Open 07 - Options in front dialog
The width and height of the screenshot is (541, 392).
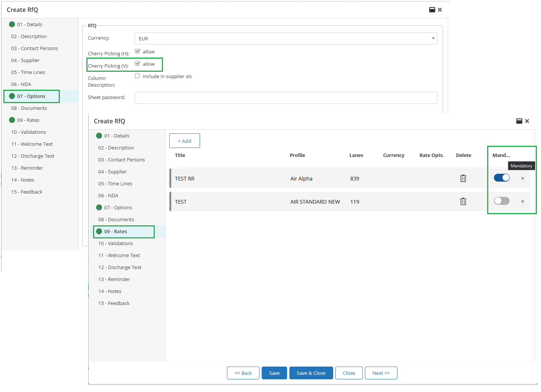118,207
